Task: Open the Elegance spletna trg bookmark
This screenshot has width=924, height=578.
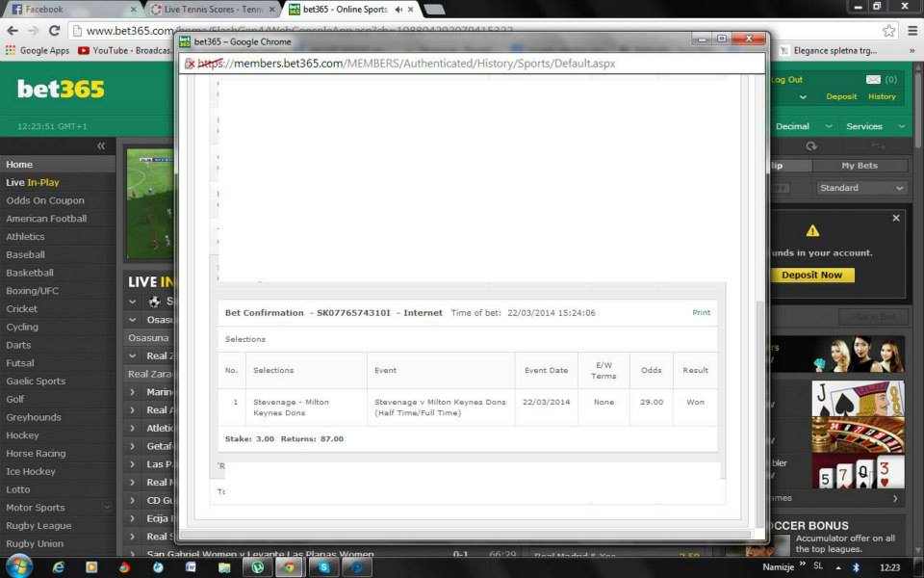Action: (x=829, y=51)
